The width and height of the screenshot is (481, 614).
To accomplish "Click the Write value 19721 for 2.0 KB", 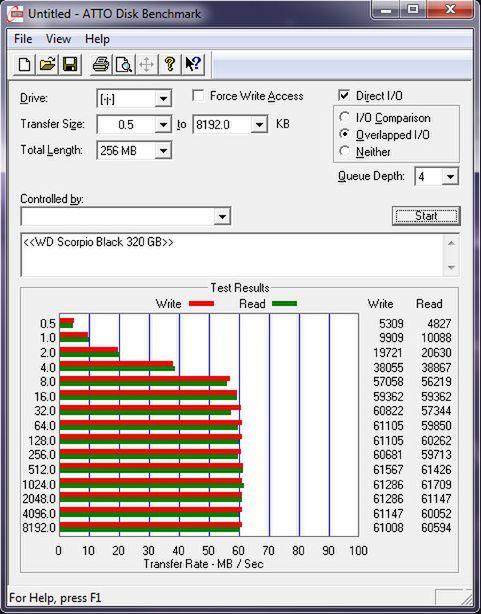I will 388,352.
